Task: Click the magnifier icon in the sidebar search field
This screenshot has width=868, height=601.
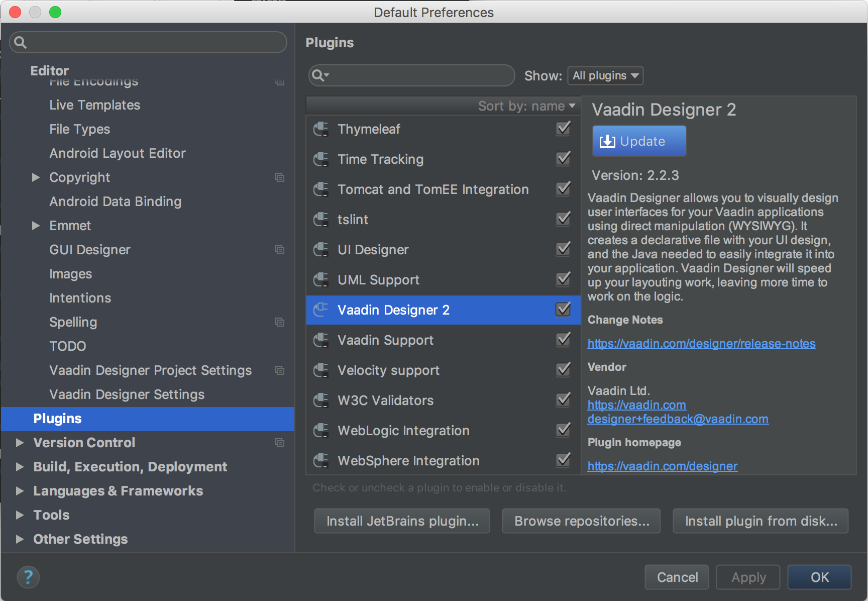Action: click(x=21, y=42)
